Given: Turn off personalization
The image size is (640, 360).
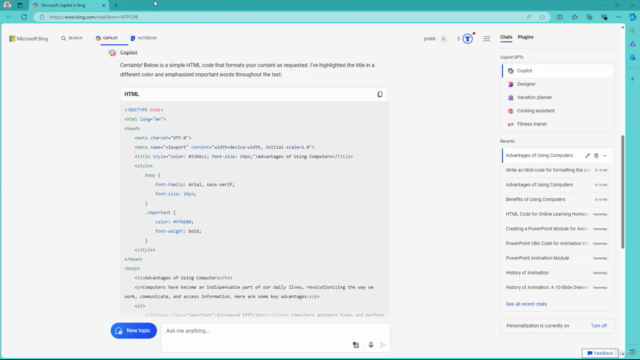Looking at the screenshot, I should (x=599, y=326).
